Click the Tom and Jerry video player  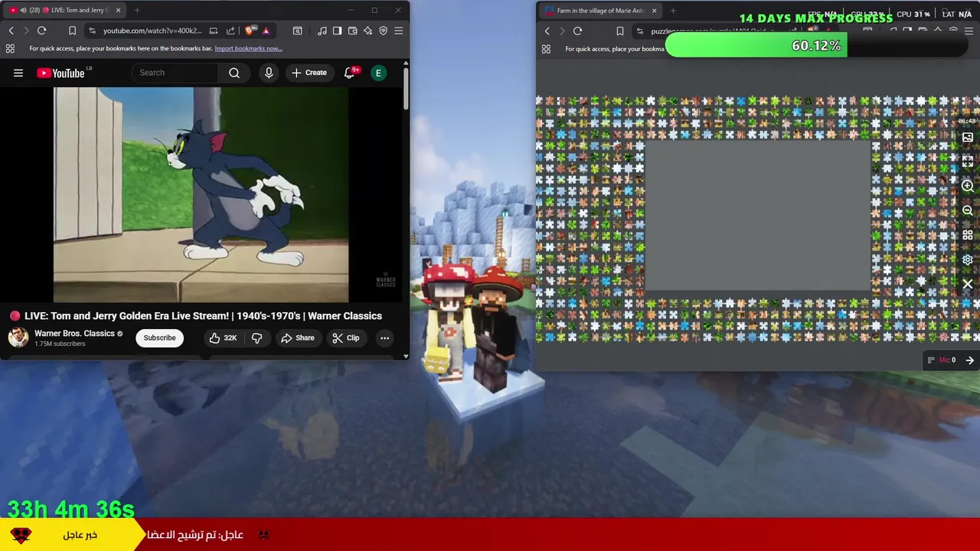tap(201, 194)
